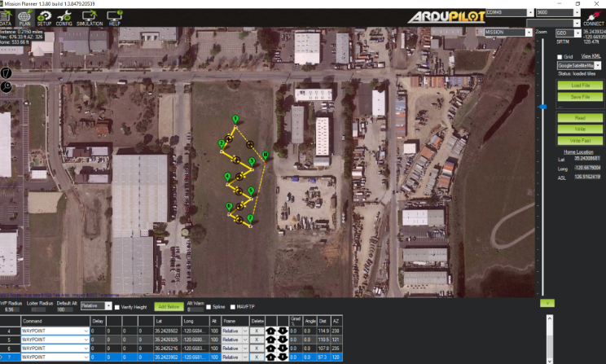
Task: Click the Write button
Action: [x=580, y=129]
